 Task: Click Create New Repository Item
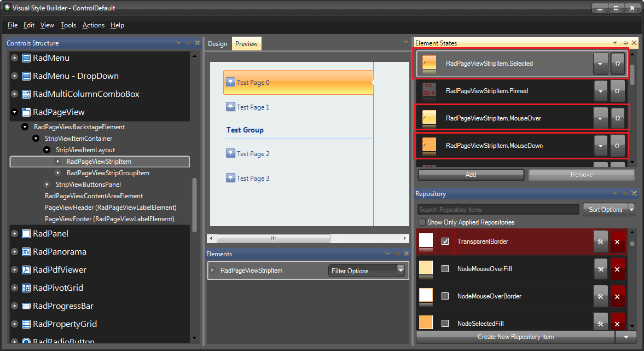(x=515, y=337)
